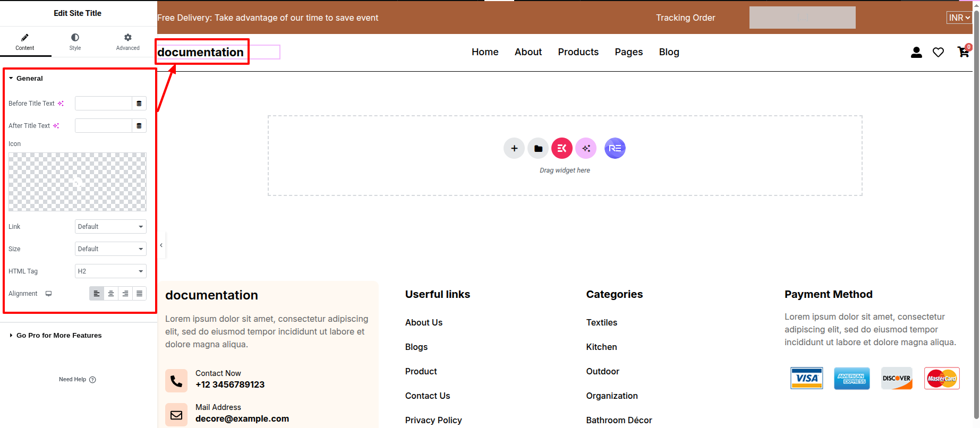Open the wishlist heart icon
Screen dimensions: 980x428
click(938, 52)
